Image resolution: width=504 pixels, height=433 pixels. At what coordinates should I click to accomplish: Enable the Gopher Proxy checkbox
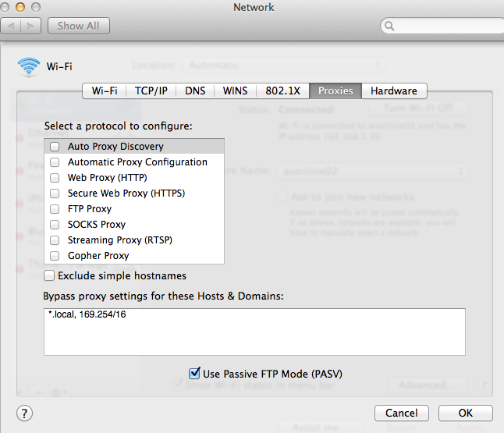click(x=55, y=256)
